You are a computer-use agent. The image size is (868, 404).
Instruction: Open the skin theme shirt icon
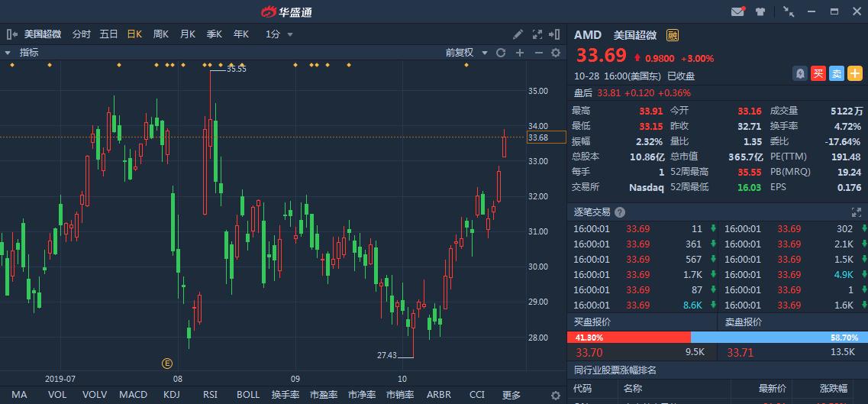pos(760,11)
